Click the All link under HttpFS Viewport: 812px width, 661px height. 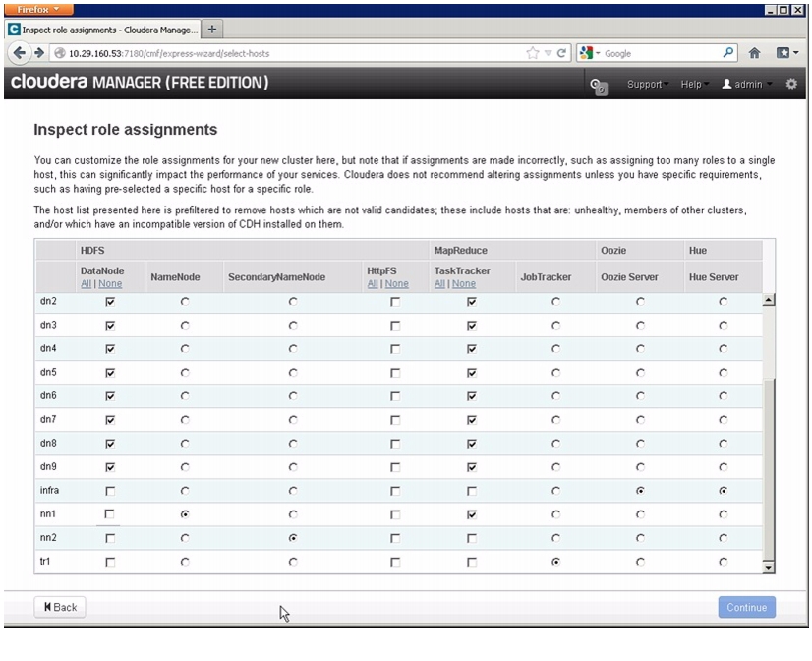coord(373,284)
